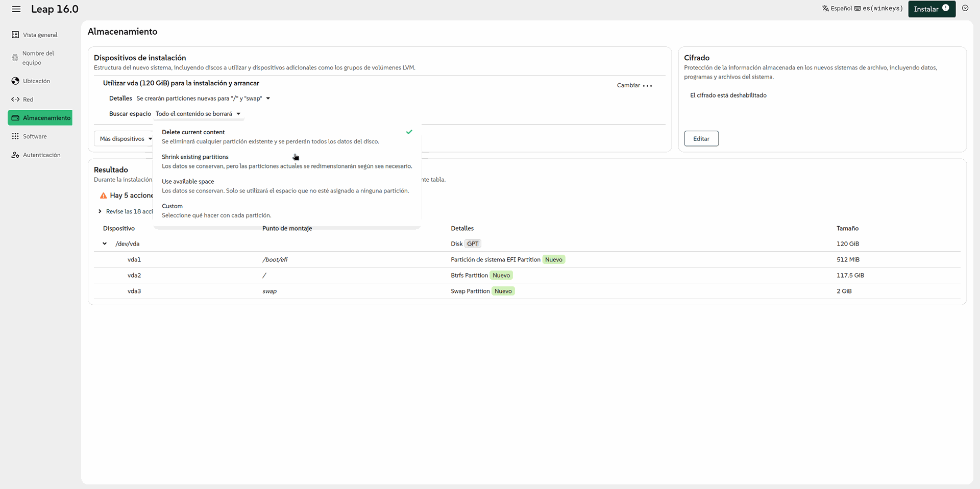The image size is (980, 489).
Task: Expand Detalles partitions dropdown
Action: pyautogui.click(x=203, y=99)
